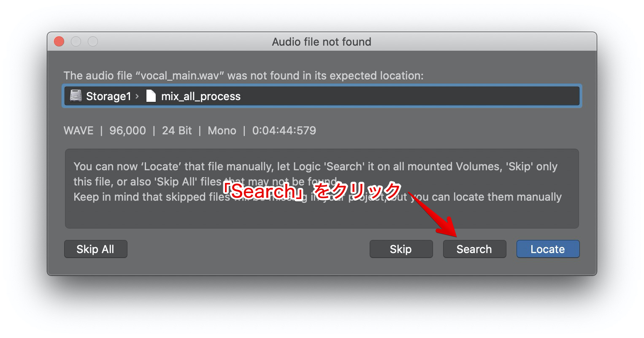644x338 pixels.
Task: Click the chevron after Storage1
Action: point(137,96)
